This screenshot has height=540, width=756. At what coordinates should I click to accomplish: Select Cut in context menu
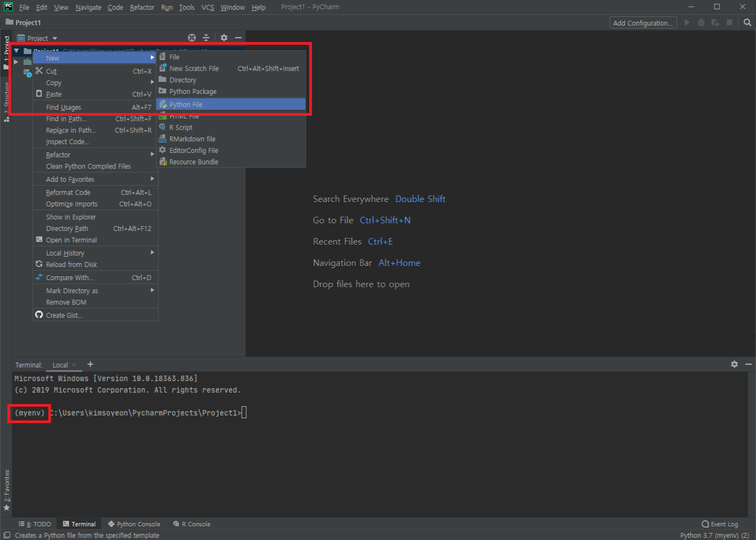tap(95, 71)
